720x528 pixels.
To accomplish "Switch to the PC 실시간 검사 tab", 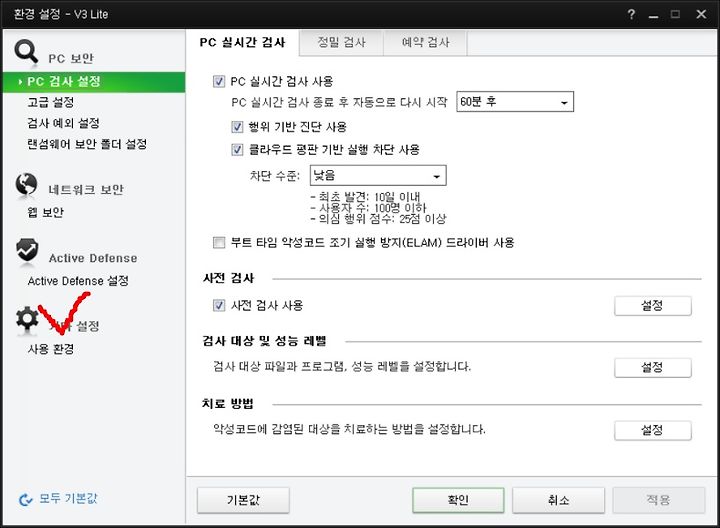I will (242, 43).
